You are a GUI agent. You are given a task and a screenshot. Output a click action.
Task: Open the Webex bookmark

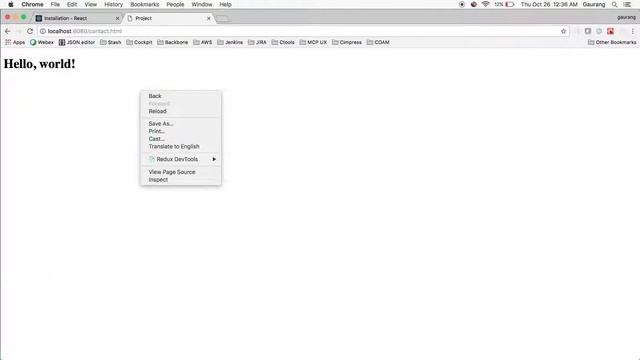[42, 42]
